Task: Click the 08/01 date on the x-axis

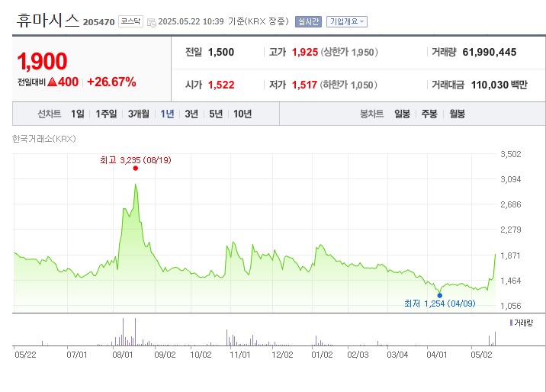Action: click(123, 355)
